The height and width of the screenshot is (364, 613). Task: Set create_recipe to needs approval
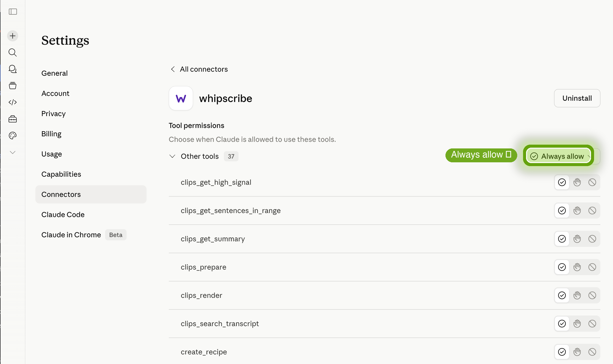pos(577,352)
